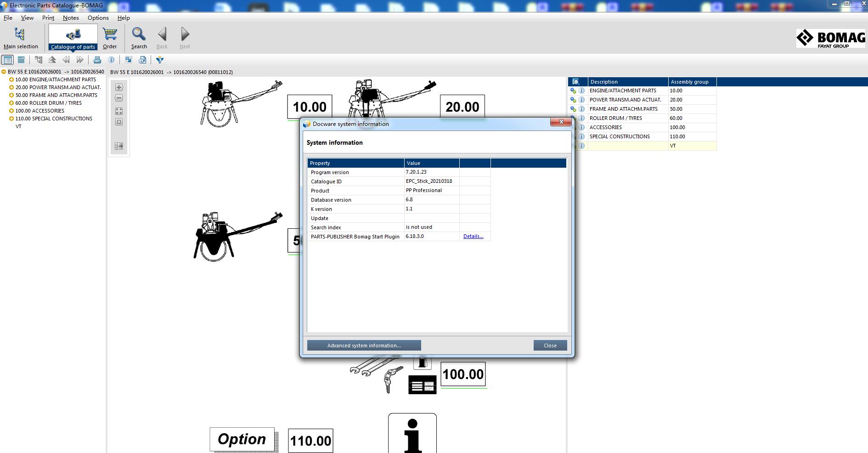868x453 pixels.
Task: Expand 60.00 ROLLER DRUM / TYRES tree node
Action: click(11, 103)
